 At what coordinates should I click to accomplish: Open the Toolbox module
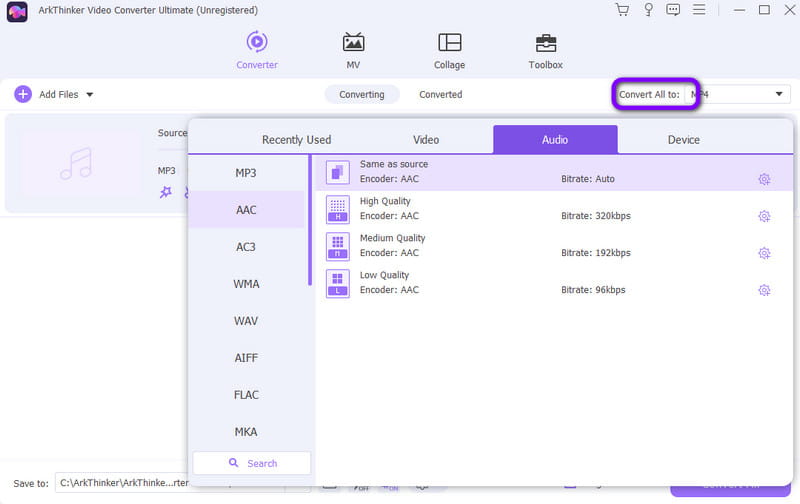point(545,51)
